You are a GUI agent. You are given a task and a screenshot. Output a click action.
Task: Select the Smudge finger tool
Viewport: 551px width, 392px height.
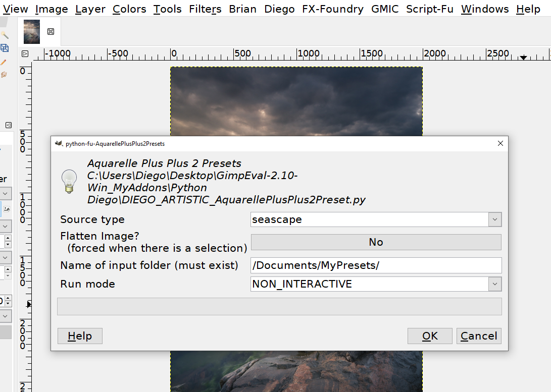pos(4,74)
